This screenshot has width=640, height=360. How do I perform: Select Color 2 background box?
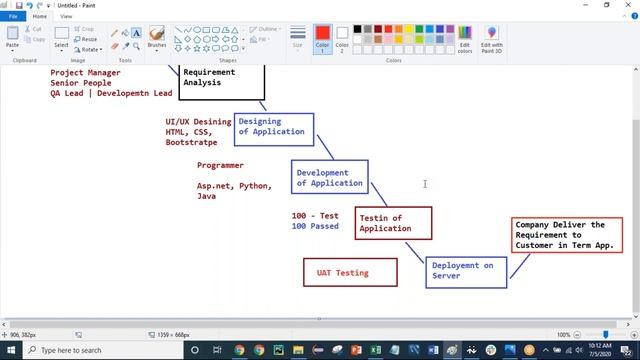point(342,39)
